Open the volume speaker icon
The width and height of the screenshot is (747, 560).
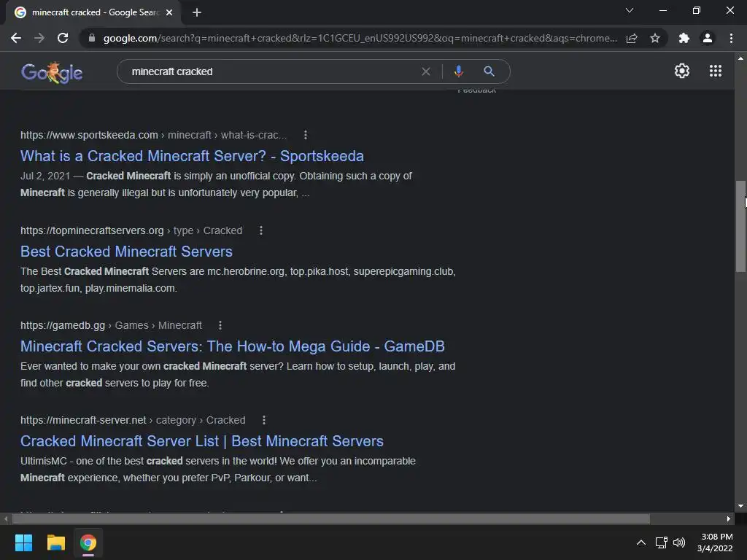point(679,542)
